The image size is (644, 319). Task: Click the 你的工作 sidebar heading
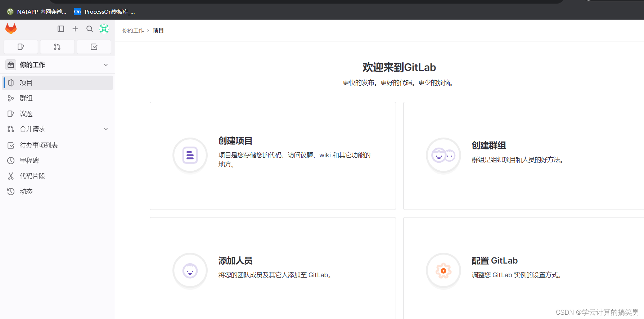click(x=32, y=65)
